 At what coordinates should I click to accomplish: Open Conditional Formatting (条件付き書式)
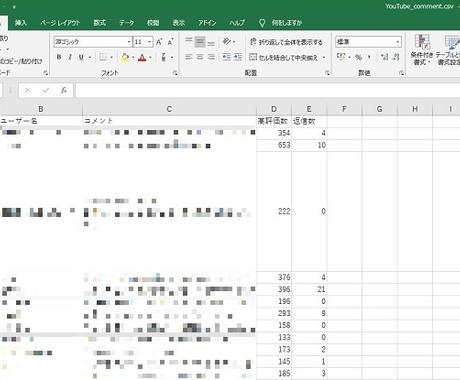click(x=422, y=50)
